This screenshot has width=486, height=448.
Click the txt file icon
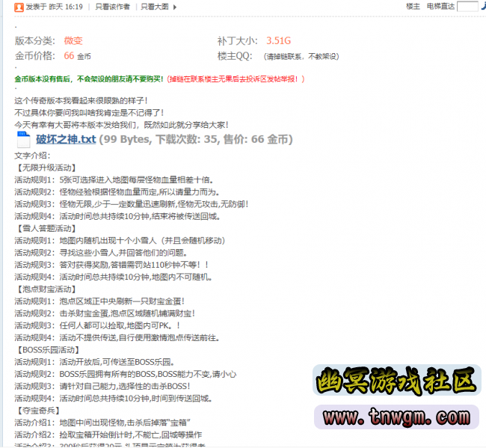(24, 140)
